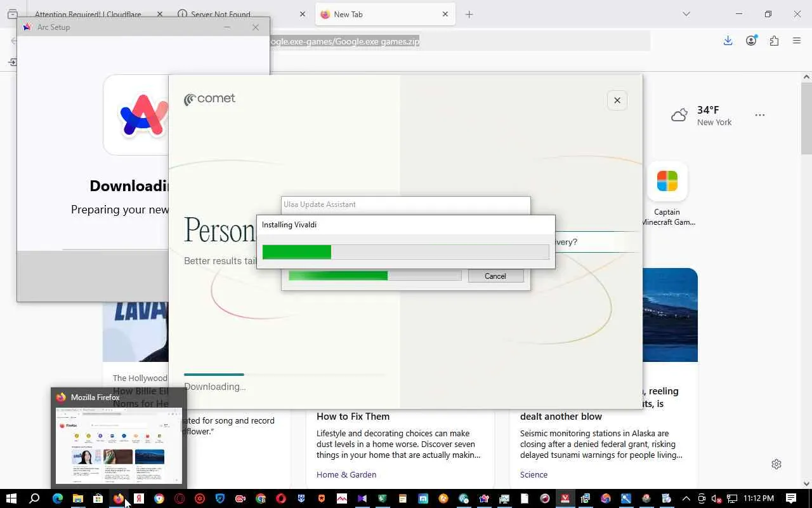812x508 pixels.
Task: Open the weather widget options ellipsis
Action: pyautogui.click(x=760, y=115)
